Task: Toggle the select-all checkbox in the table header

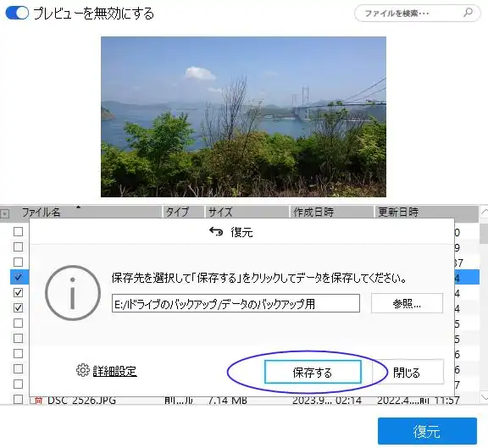Action: 5,214
